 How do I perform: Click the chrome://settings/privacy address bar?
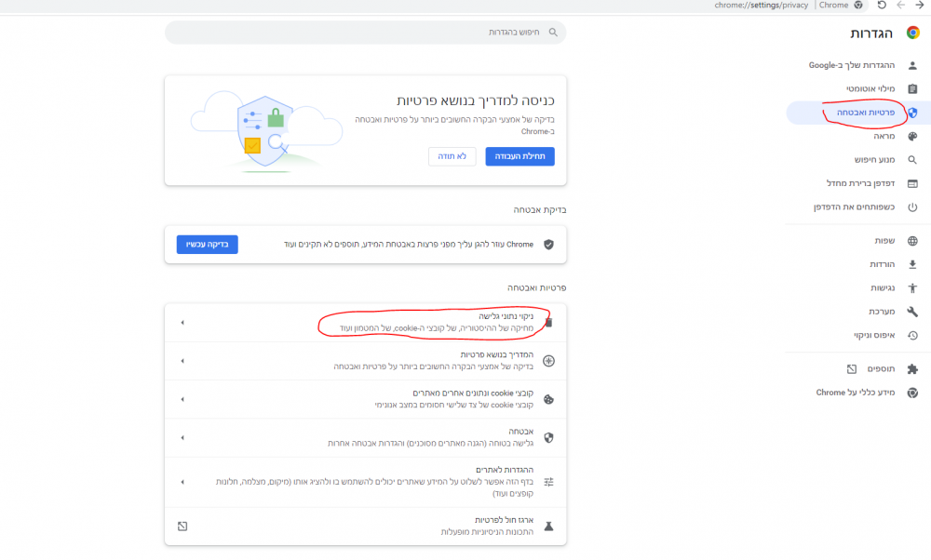coord(762,6)
